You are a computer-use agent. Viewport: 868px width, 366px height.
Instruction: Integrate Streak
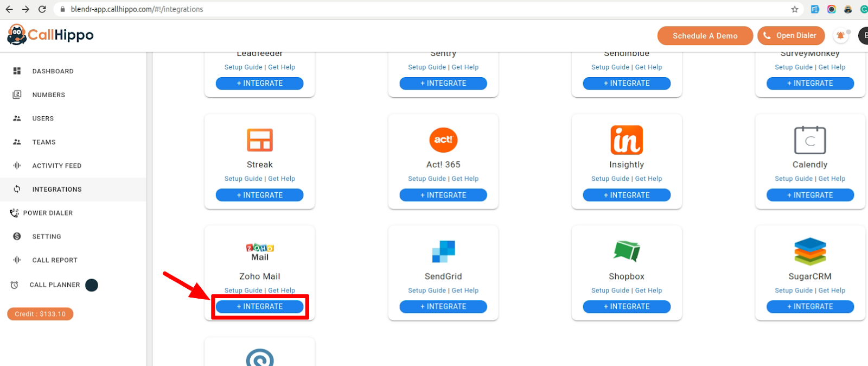[260, 195]
